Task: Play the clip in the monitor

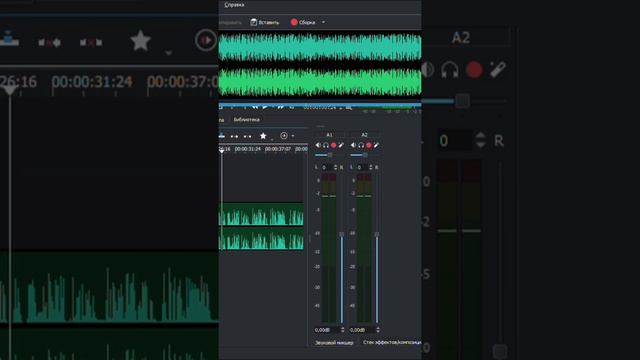Action: 265,107
